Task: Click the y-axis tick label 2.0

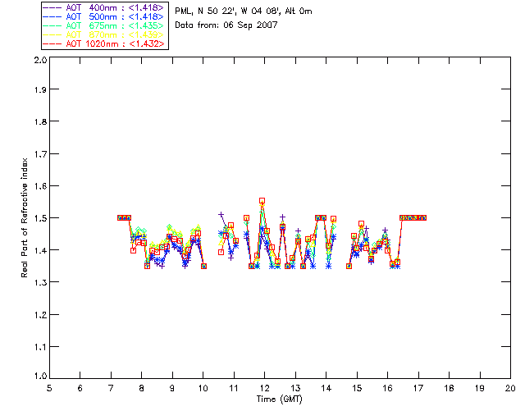Action: 40,60
